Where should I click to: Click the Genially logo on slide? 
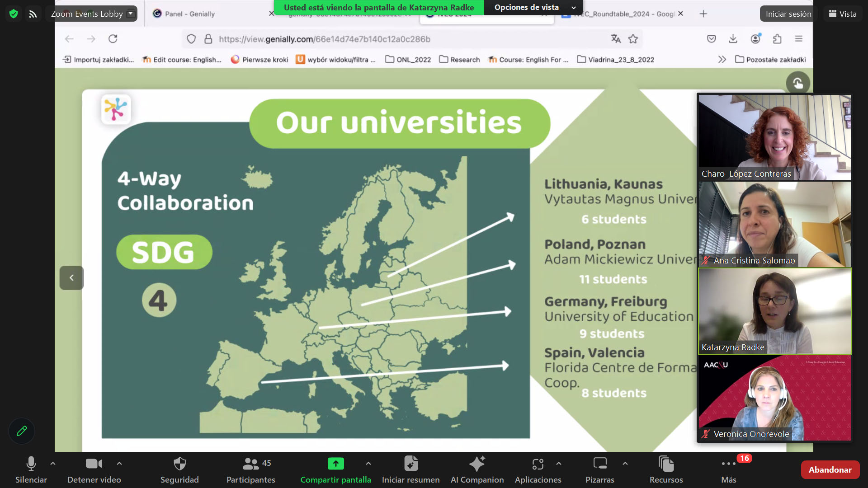click(x=116, y=109)
